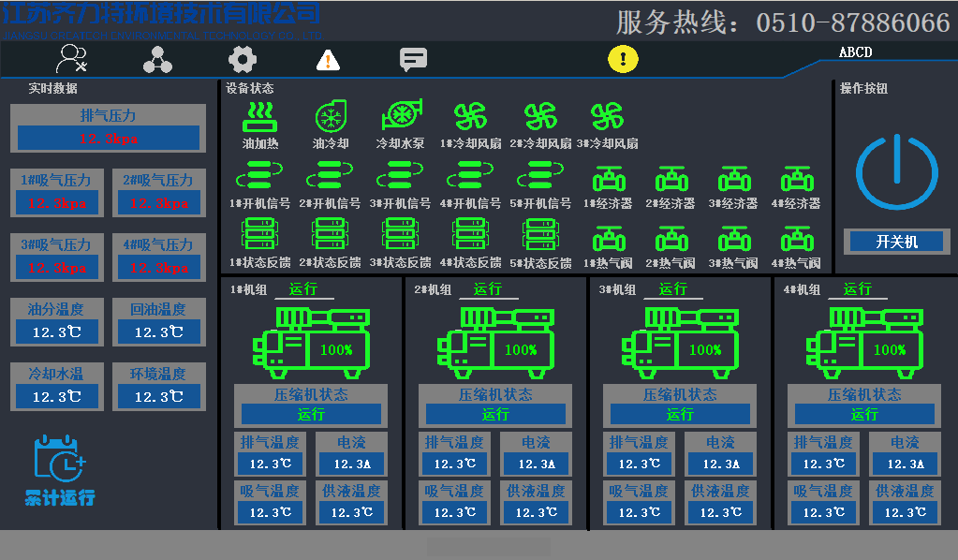Screen dimensions: 958x560
Task: Open the message chat bubble icon
Action: point(413,60)
